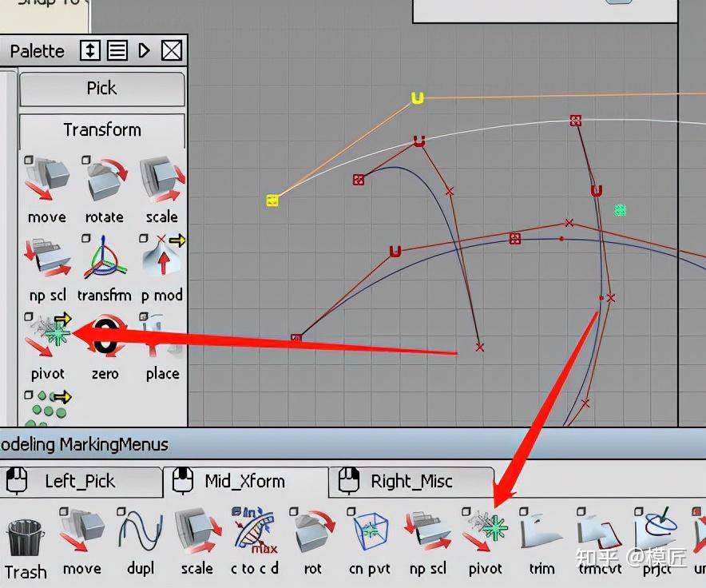Open option box on shelf pivot icon
The image size is (706, 588).
point(466,511)
